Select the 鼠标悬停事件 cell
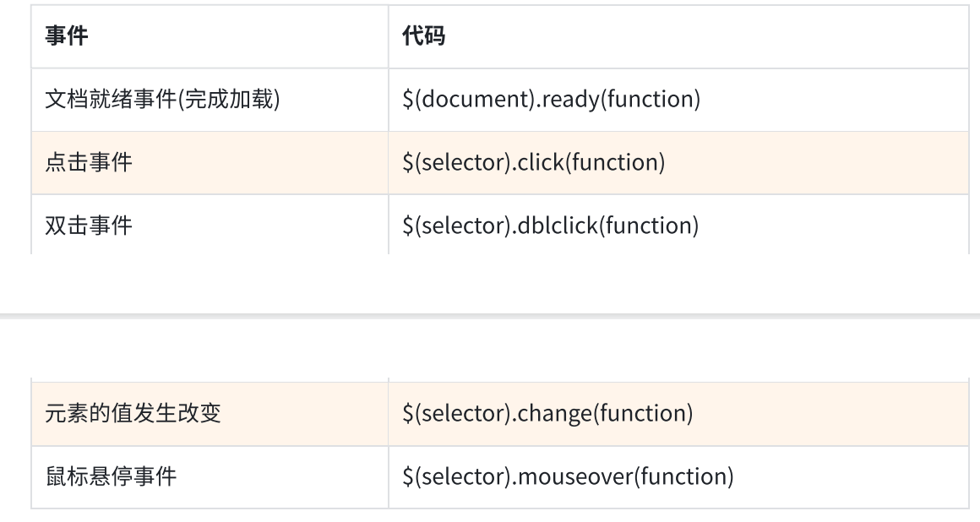Image resolution: width=980 pixels, height=522 pixels. (x=110, y=476)
